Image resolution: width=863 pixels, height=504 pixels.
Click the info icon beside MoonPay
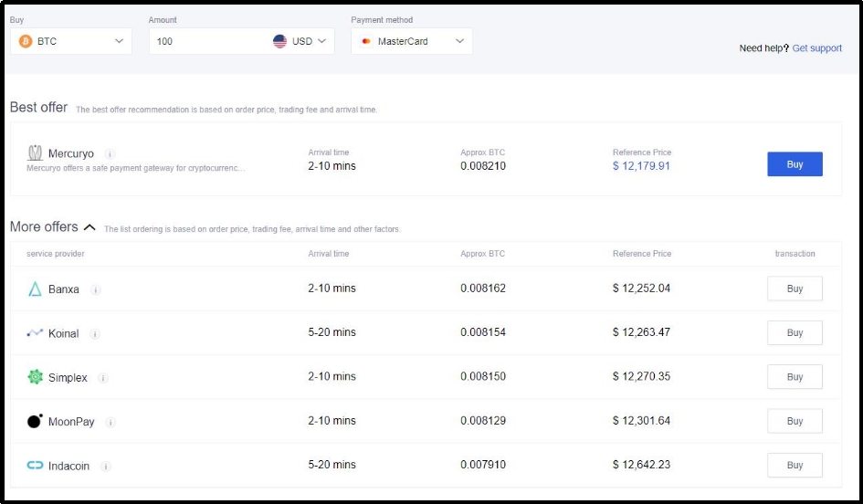point(111,422)
